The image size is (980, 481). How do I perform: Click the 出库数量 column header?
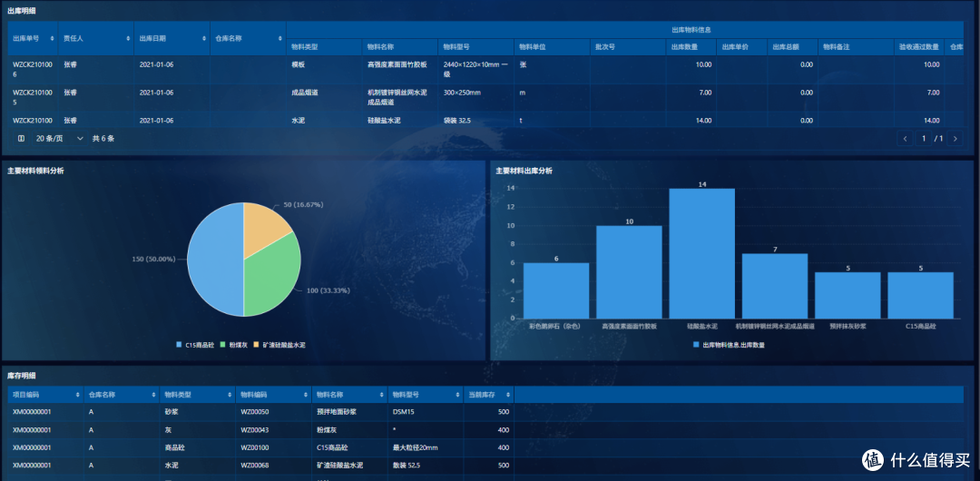click(691, 47)
